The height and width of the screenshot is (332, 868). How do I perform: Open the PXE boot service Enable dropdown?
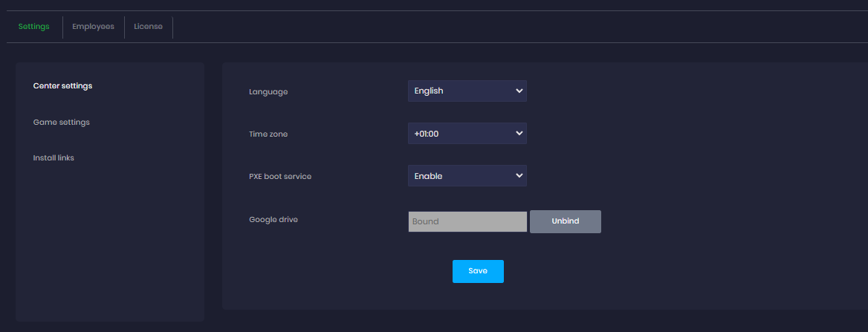click(x=467, y=176)
